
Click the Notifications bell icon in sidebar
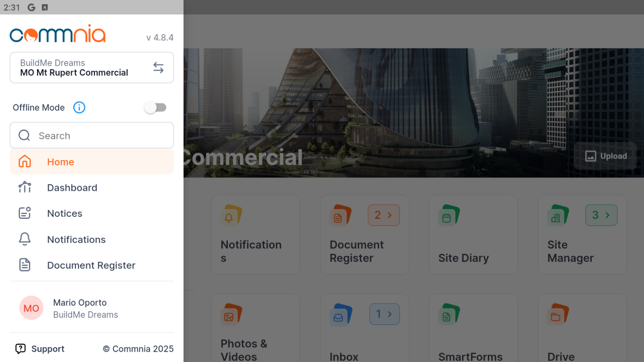(x=25, y=239)
